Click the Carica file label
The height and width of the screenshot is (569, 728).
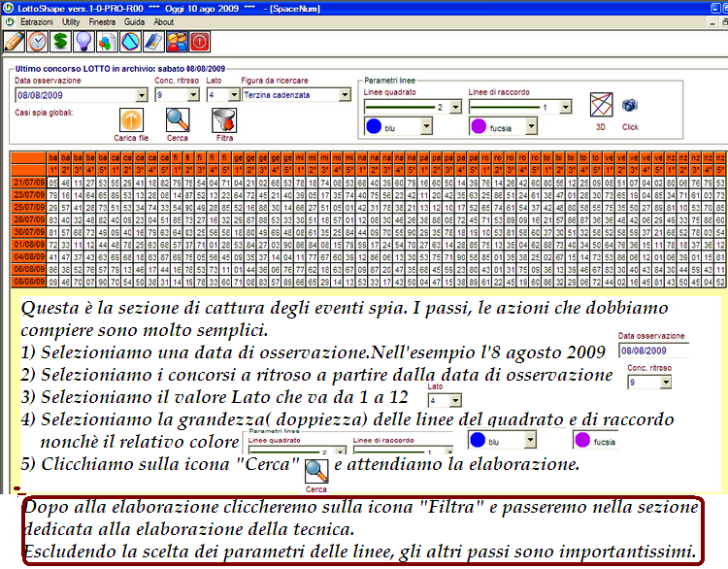pos(131,138)
